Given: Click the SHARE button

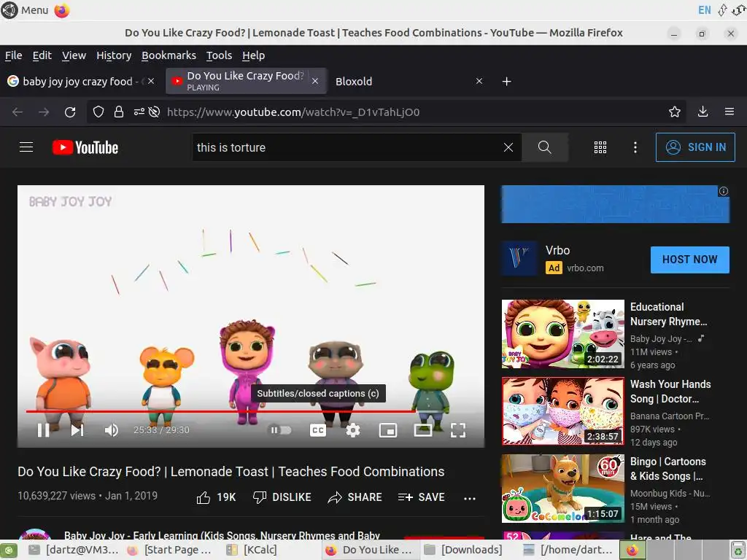Looking at the screenshot, I should point(355,497).
